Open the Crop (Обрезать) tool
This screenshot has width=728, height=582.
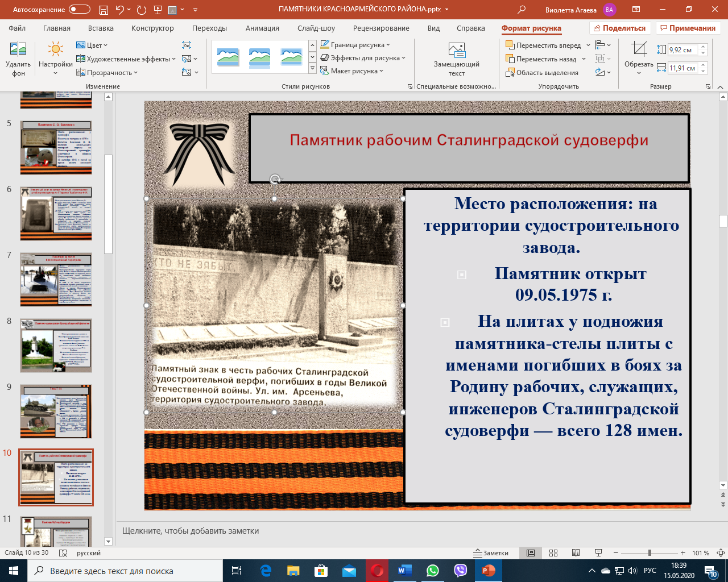click(639, 51)
